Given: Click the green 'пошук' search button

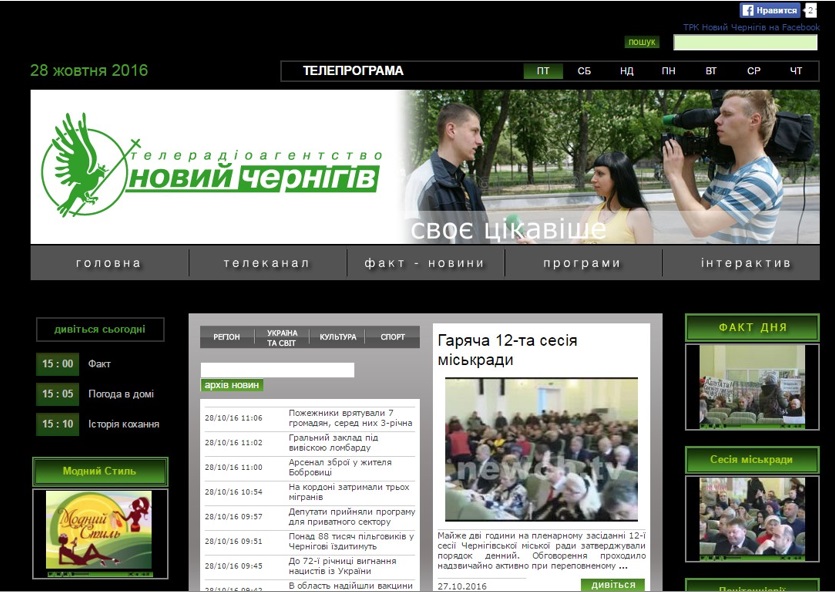Looking at the screenshot, I should [x=642, y=42].
